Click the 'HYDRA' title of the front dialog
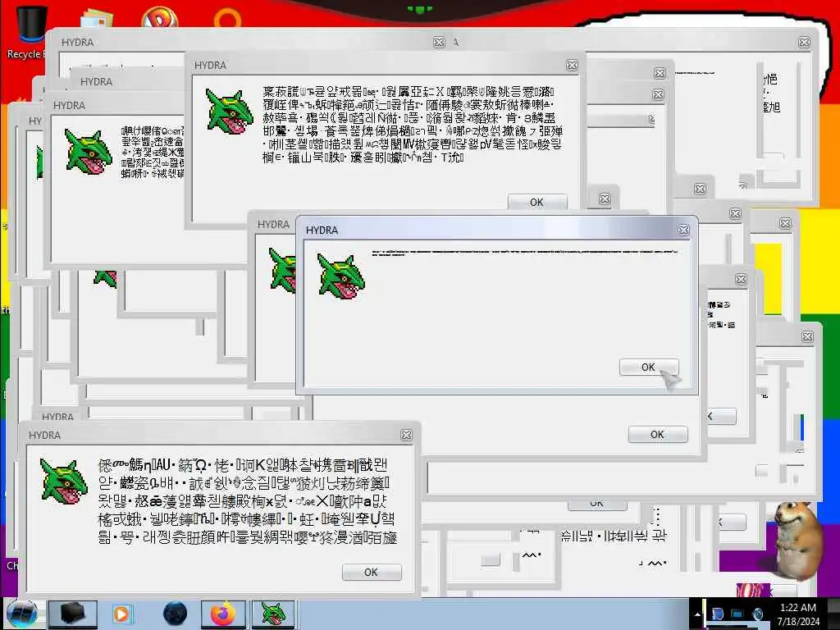Viewport: 840px width, 630px height. pos(322,231)
